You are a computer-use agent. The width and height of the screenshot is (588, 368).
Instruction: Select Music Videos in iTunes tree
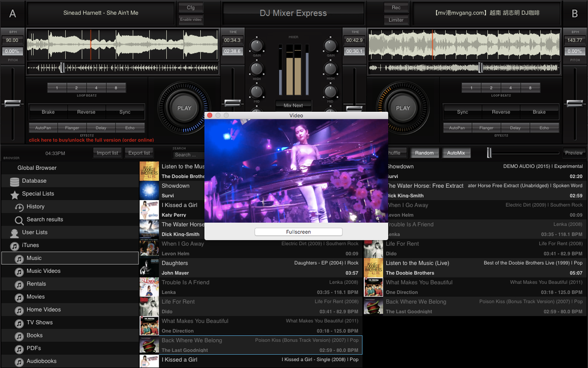43,271
